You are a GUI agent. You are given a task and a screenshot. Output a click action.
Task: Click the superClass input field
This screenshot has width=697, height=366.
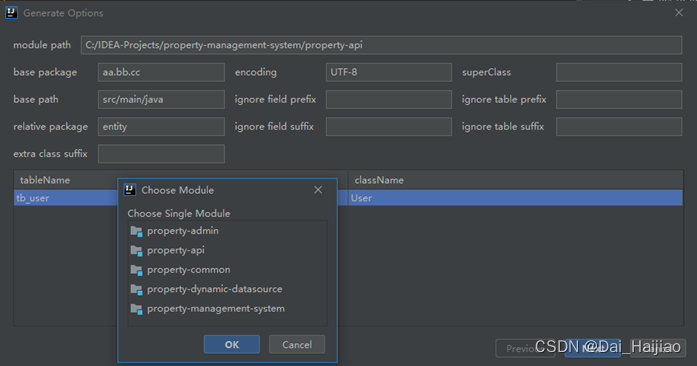[x=619, y=72]
